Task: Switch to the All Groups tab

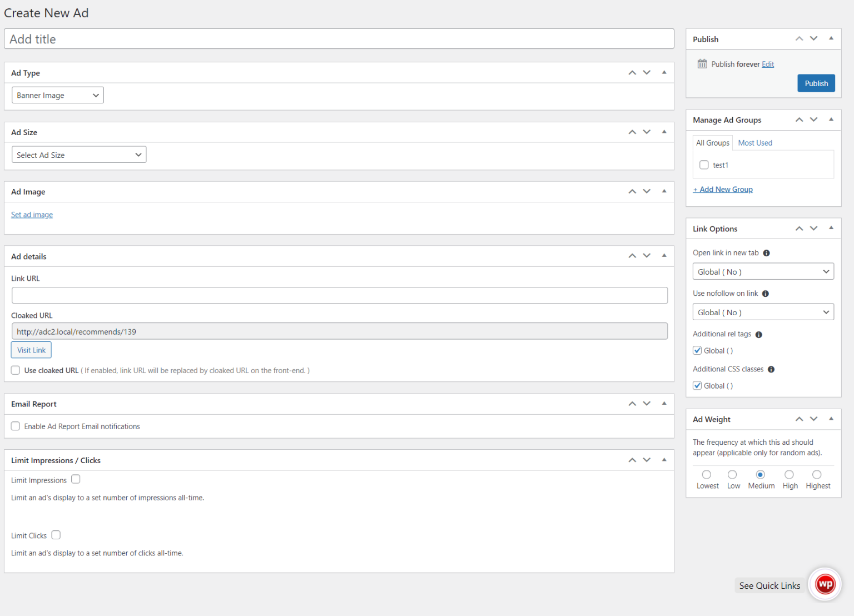Action: tap(712, 142)
